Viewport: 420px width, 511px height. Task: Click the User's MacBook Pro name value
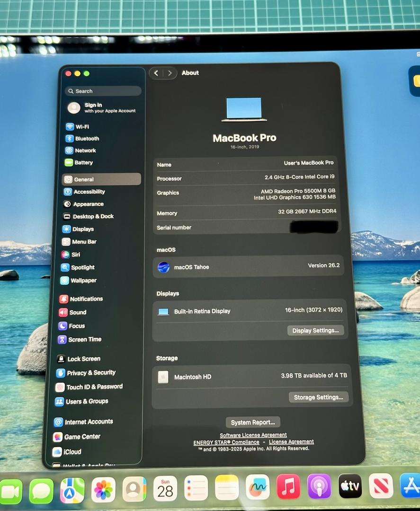(308, 163)
